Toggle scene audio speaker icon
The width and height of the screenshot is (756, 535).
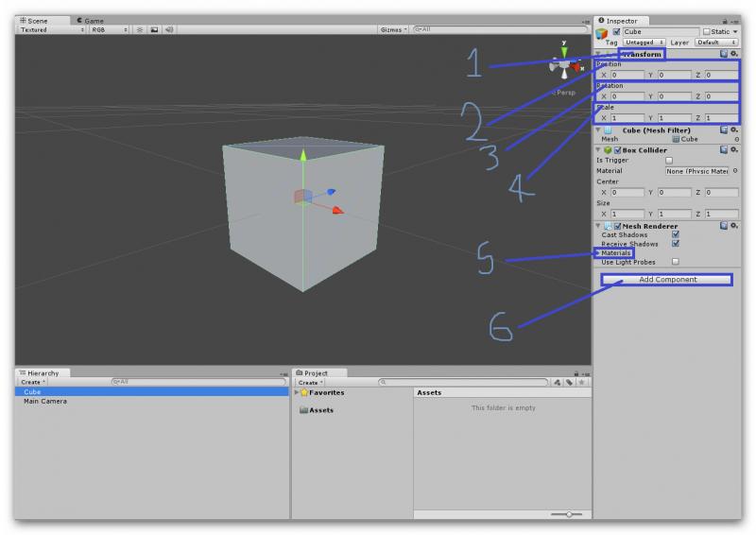[x=169, y=30]
